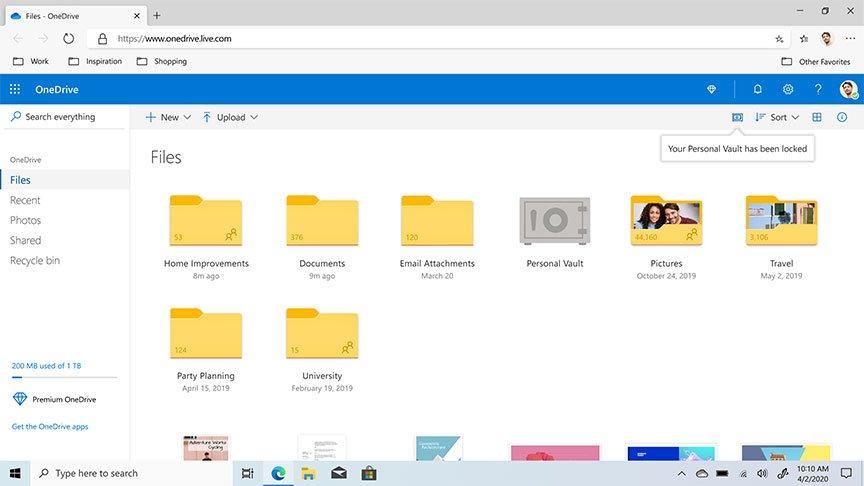
Task: Open OneDrive settings gear
Action: [x=788, y=89]
